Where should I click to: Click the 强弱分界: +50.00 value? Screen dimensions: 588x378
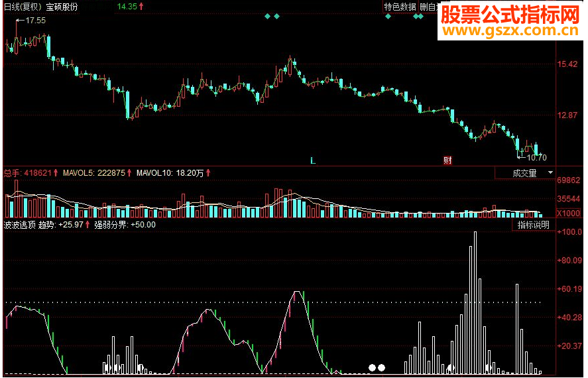click(x=125, y=225)
